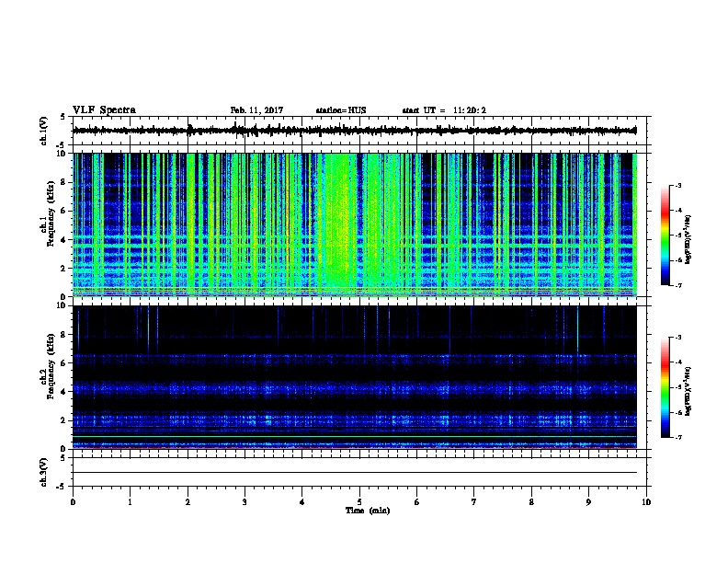Click the ch.1 spectrogram color scale bar
This screenshot has height=563, width=728.
(665, 236)
